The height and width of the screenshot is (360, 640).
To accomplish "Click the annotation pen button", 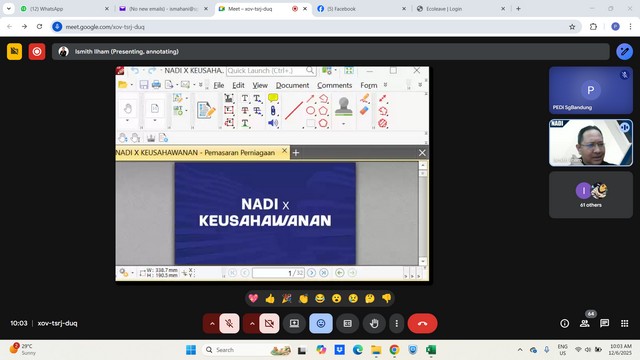I will 624,51.
